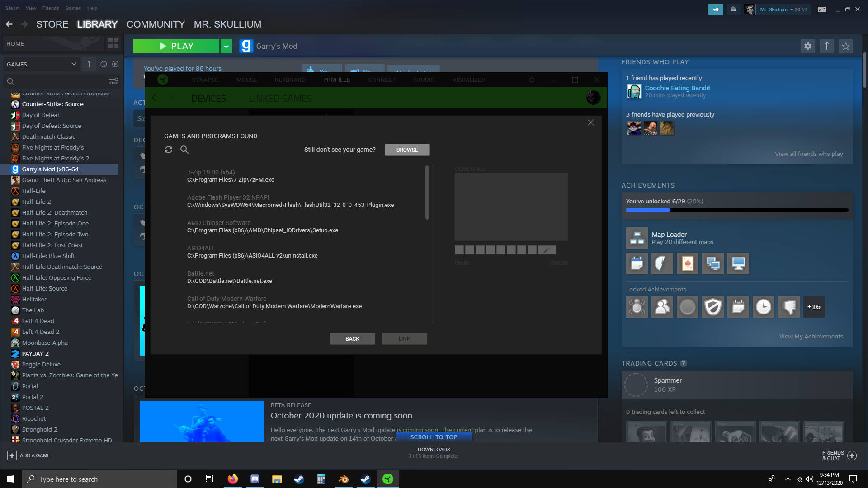Image resolution: width=868 pixels, height=488 pixels.
Task: Toggle ready-to-play filter icon in library
Action: [115, 64]
